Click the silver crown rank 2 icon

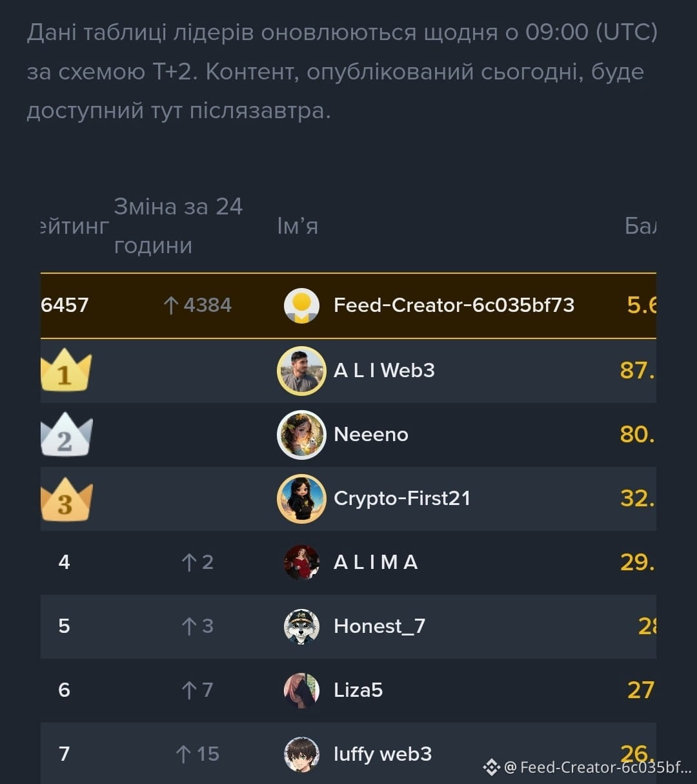[66, 436]
